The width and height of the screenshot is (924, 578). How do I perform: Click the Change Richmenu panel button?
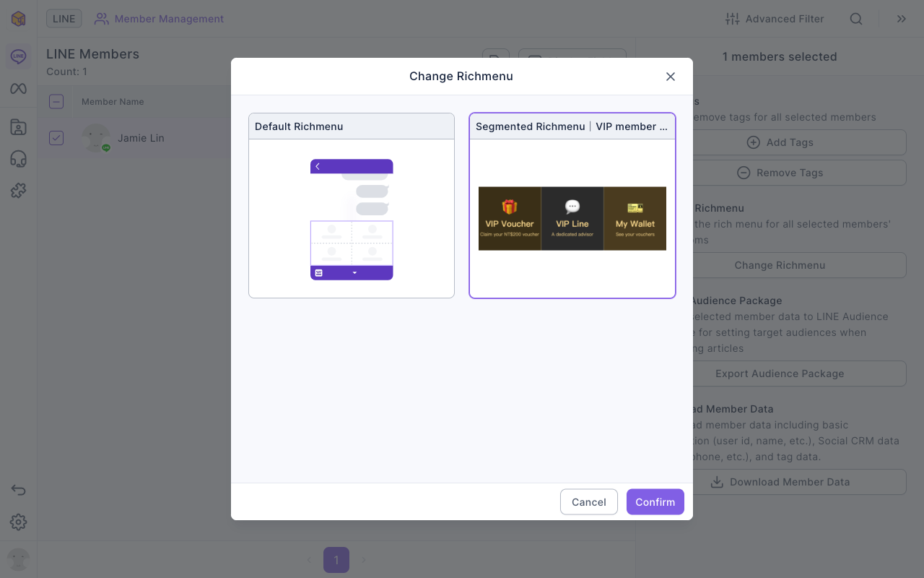pos(780,265)
